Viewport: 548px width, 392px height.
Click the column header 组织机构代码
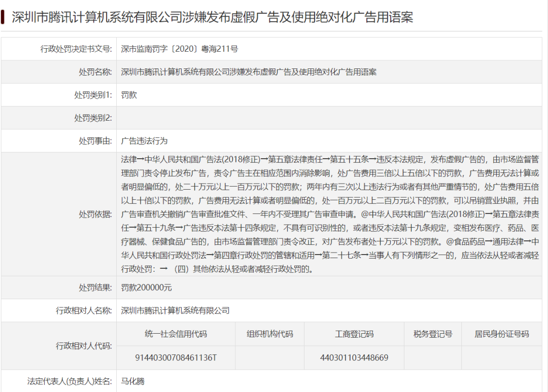coord(270,334)
